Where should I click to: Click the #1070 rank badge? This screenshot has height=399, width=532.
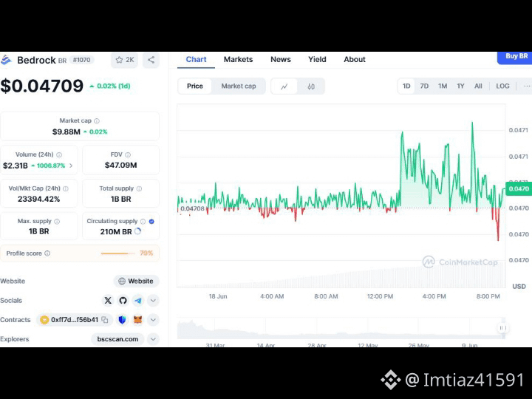click(82, 60)
